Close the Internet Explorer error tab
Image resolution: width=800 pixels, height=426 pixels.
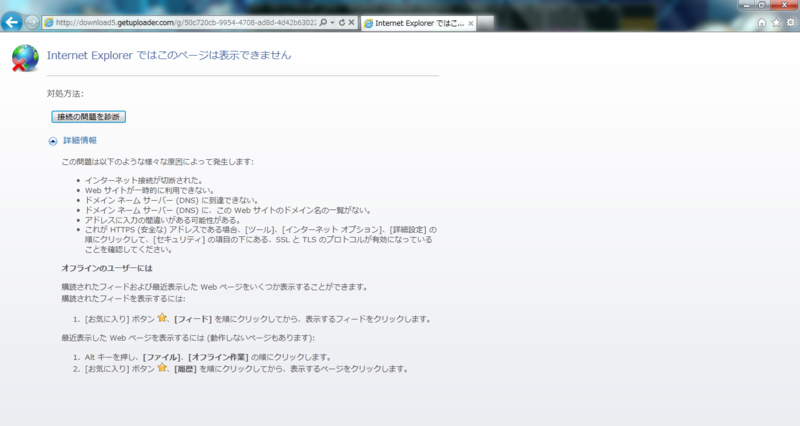pyautogui.click(x=470, y=23)
